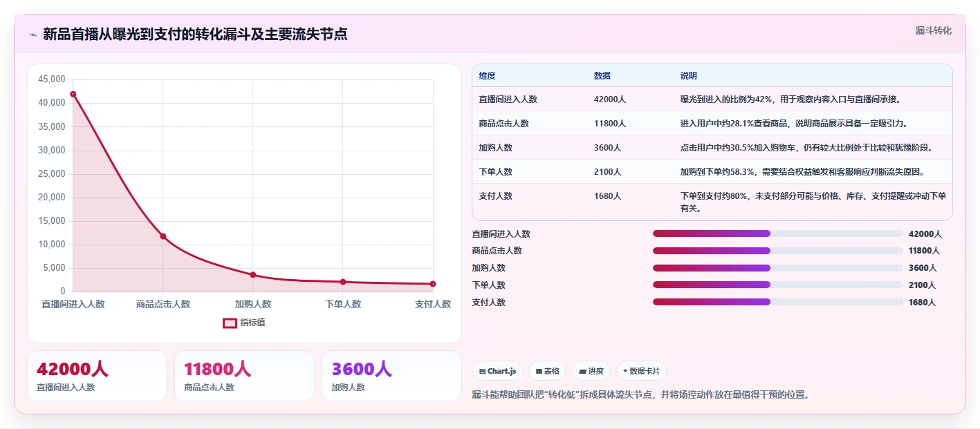
Task: Click the description starting 加购到下单约58.3%
Action: tap(802, 172)
